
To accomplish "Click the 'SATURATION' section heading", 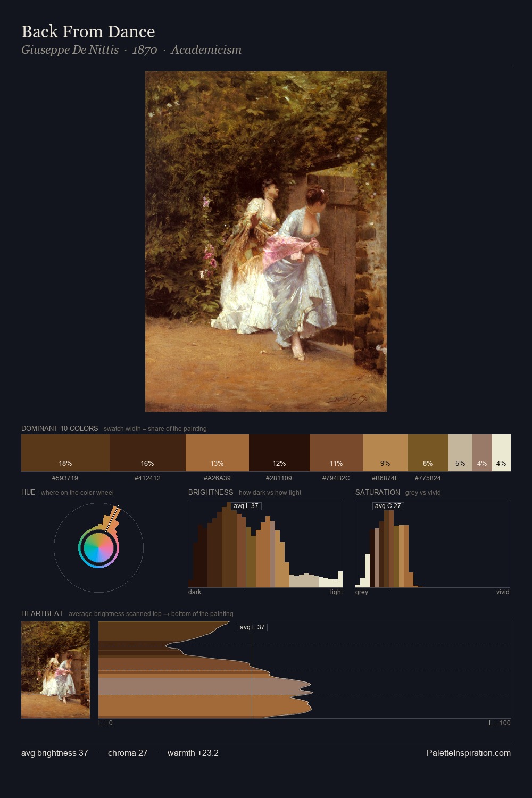I will coord(378,492).
